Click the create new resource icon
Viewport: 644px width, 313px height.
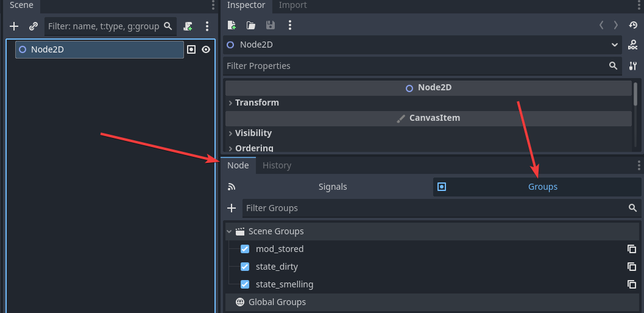point(232,25)
